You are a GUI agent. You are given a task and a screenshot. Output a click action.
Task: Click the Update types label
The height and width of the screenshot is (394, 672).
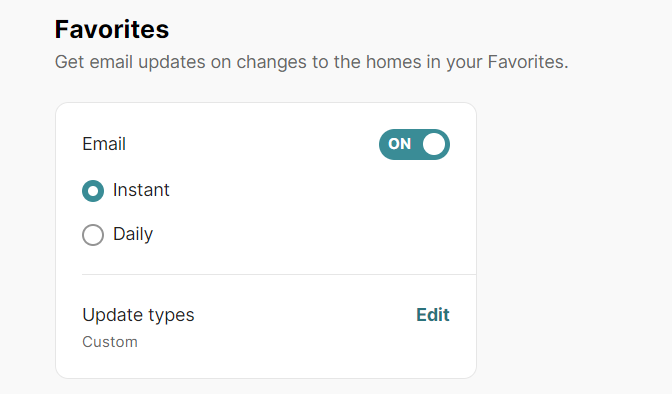[x=138, y=315]
